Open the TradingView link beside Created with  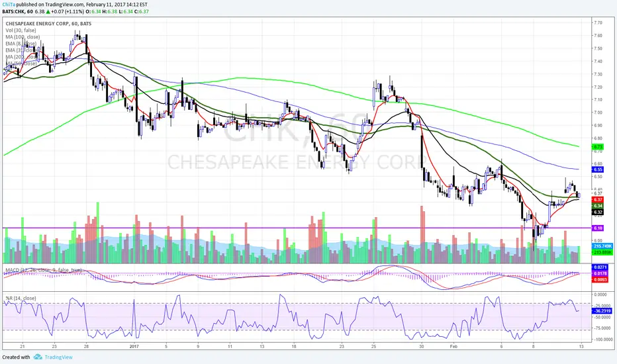click(x=58, y=357)
